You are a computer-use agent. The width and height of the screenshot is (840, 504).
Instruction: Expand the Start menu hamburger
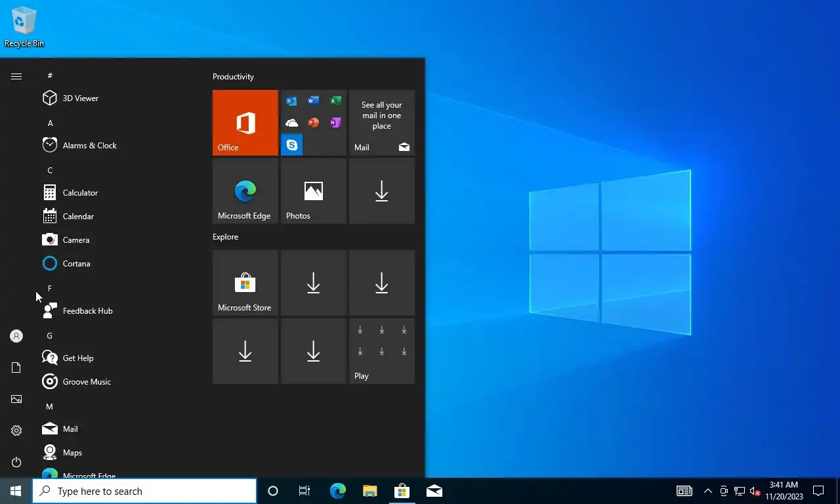coord(16,76)
